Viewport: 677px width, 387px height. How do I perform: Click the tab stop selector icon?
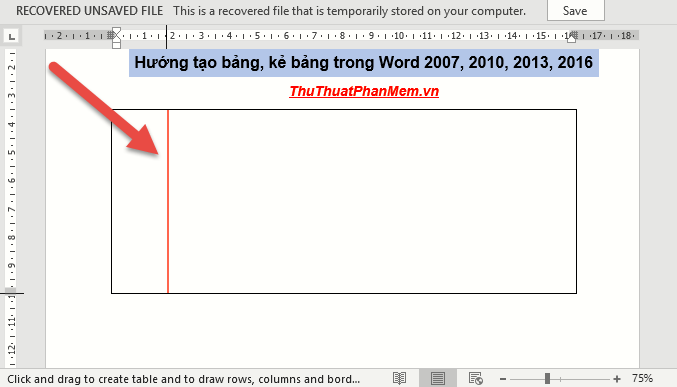[12, 36]
